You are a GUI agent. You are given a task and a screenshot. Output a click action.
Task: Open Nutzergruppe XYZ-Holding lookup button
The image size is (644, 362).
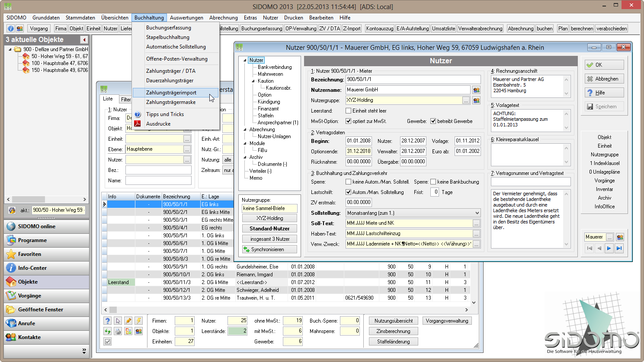tap(466, 100)
